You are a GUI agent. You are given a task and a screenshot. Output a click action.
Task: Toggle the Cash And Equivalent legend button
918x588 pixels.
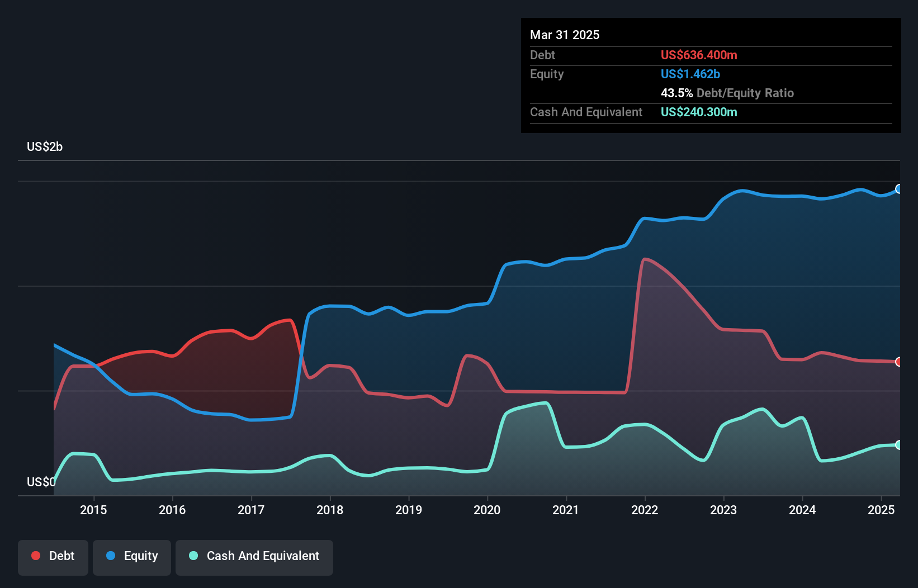254,557
